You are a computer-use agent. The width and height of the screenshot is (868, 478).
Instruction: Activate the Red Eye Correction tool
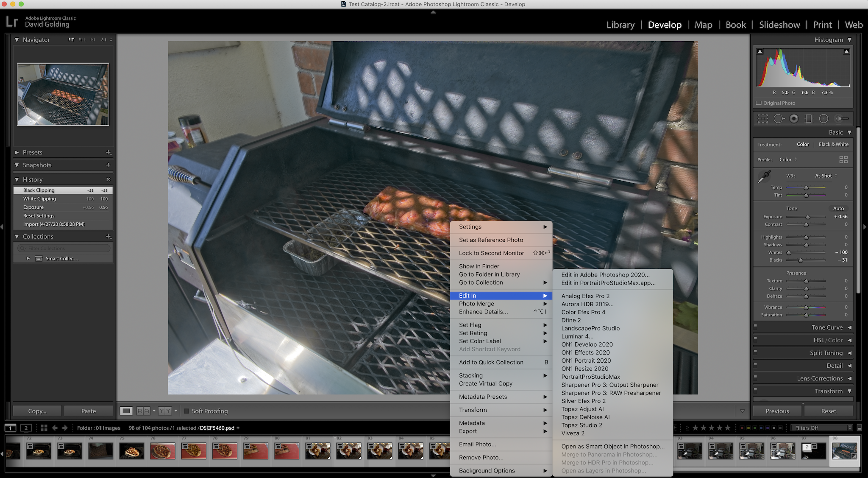(x=794, y=119)
